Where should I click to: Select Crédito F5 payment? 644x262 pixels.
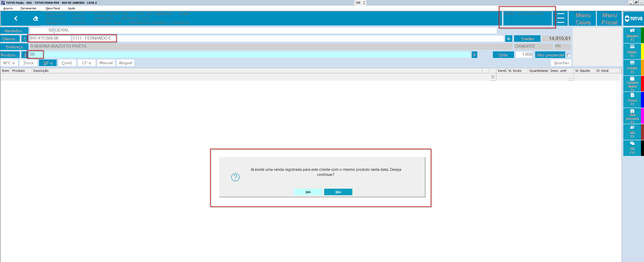(632, 67)
